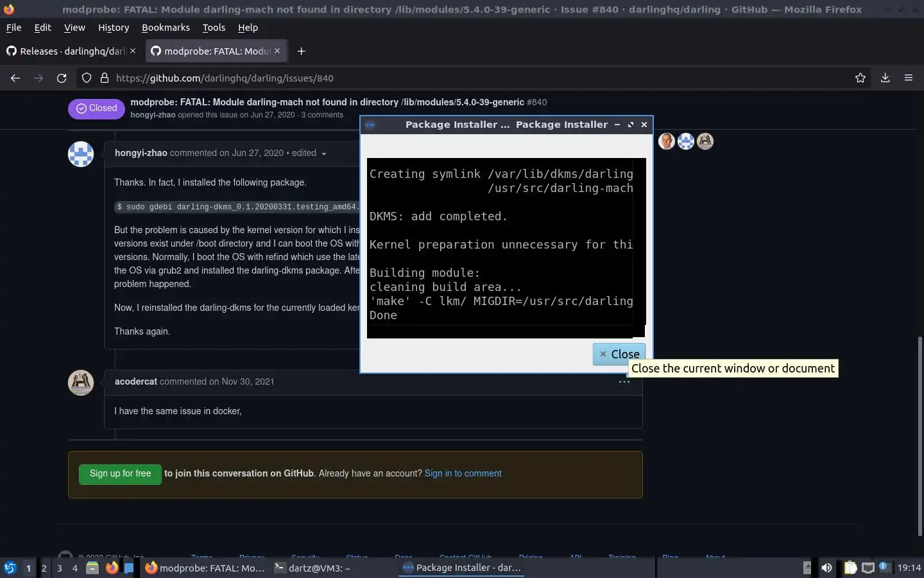Open the Bookmarks menu
Screen dimensions: 924x578
[x=166, y=28]
